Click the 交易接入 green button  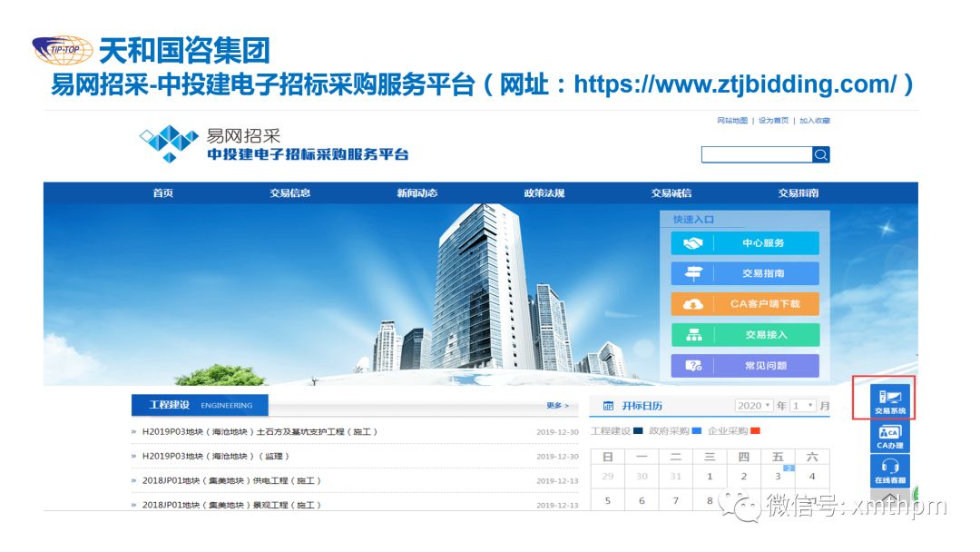[745, 334]
